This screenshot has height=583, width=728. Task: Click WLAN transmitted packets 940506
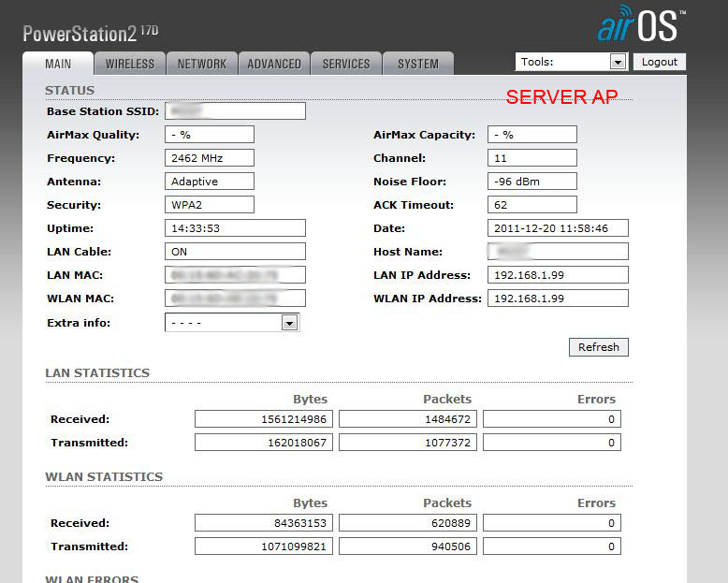(408, 547)
